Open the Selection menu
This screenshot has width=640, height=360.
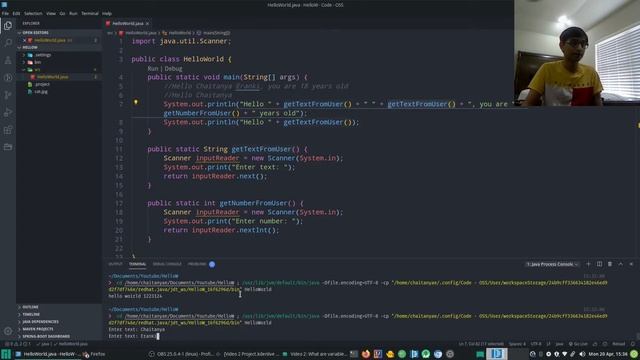pos(33,13)
